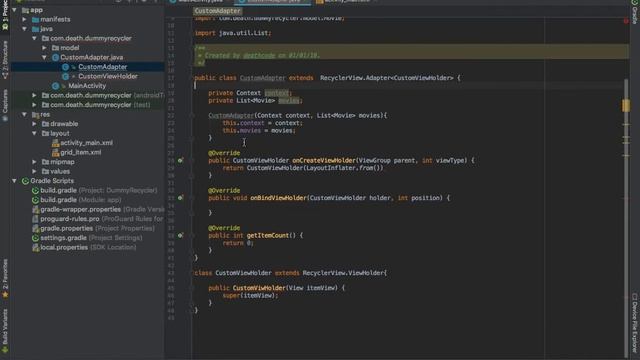
Task: Click the getItemCount method name
Action: [x=267, y=236]
